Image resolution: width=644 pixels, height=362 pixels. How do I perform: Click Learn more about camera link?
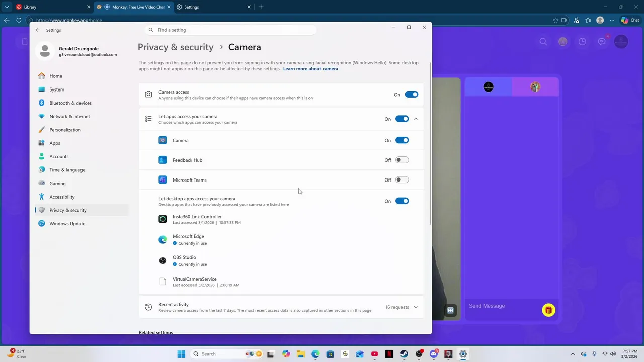310,69
